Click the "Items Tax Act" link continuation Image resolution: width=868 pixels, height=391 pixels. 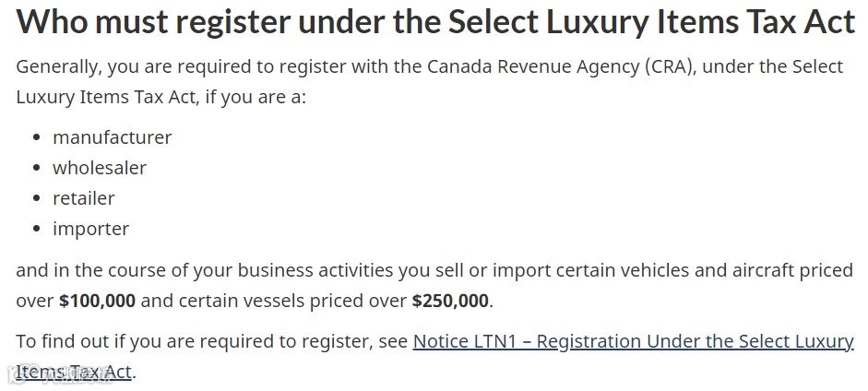click(x=74, y=372)
